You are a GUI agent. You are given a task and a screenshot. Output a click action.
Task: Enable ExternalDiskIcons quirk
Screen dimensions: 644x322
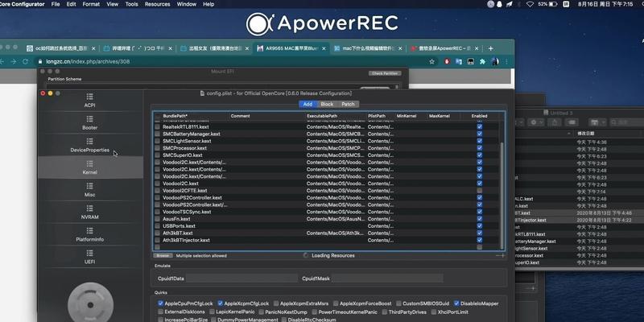[x=160, y=312]
